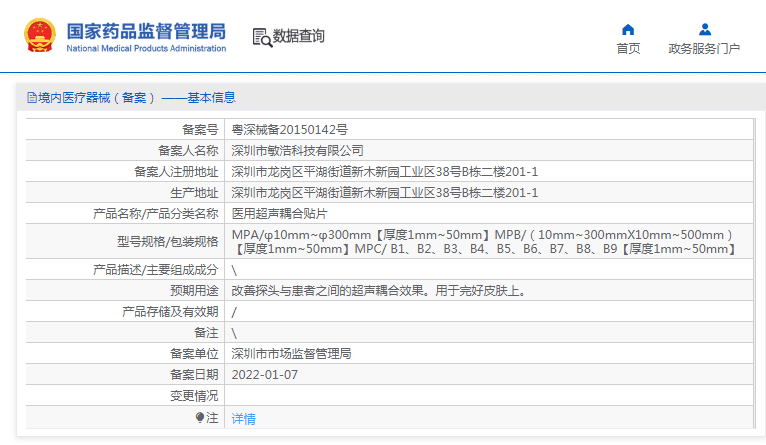
Task: Click the 变更情况 row label
Action: pos(194,396)
